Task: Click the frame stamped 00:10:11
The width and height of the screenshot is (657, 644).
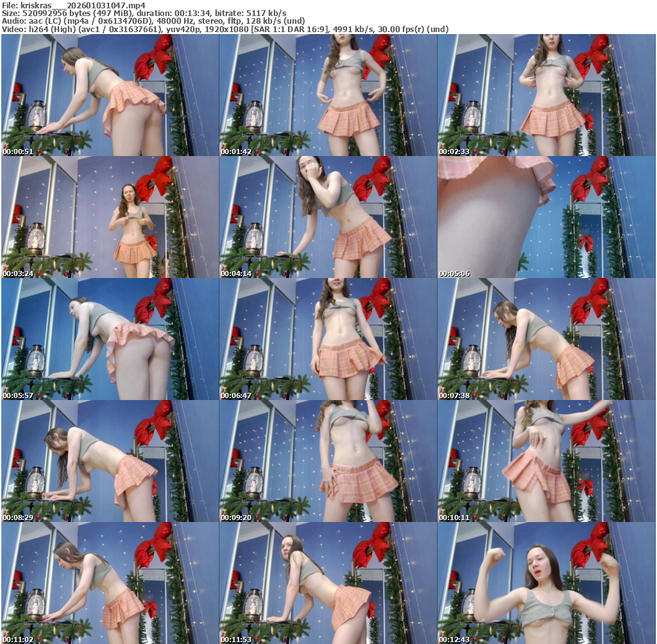Action: point(547,461)
